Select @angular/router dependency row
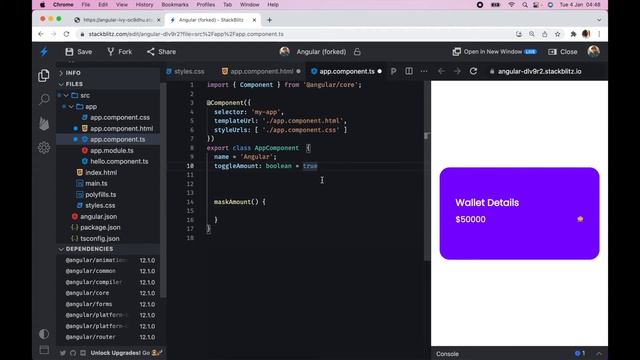 tap(110, 337)
